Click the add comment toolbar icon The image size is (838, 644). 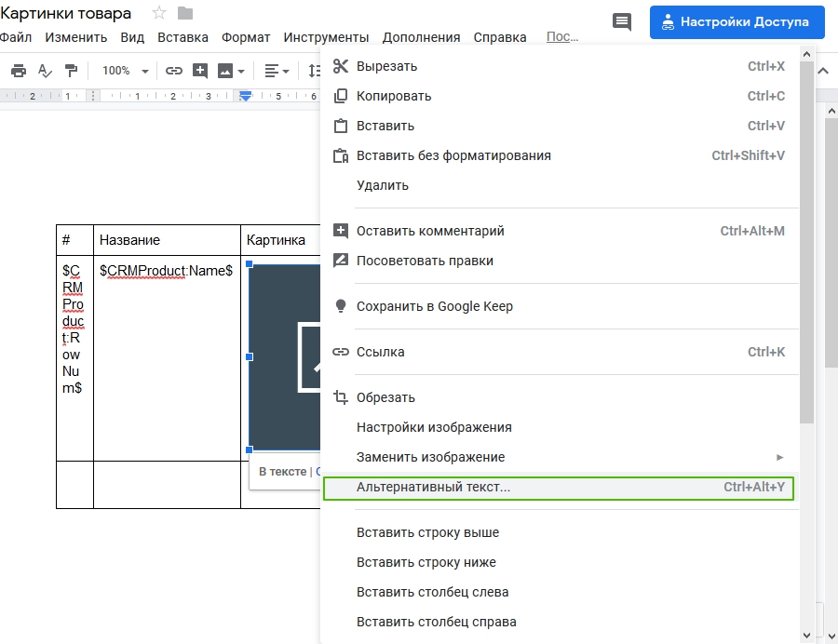coord(199,71)
